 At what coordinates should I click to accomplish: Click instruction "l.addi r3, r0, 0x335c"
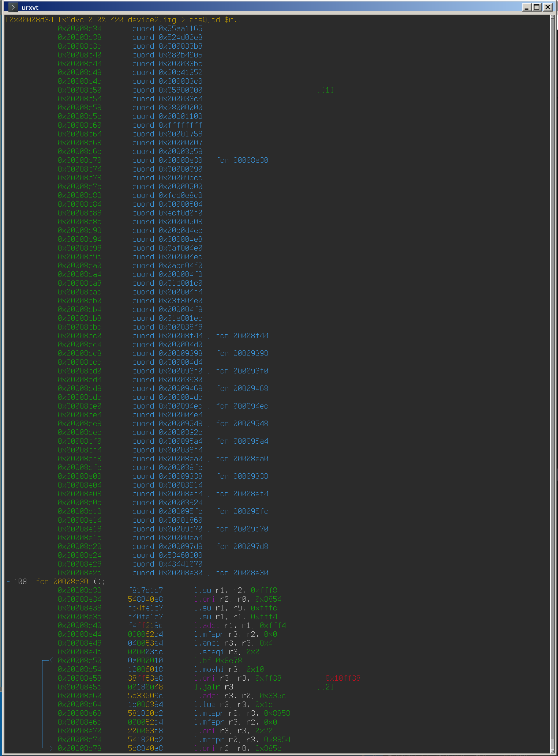240,696
